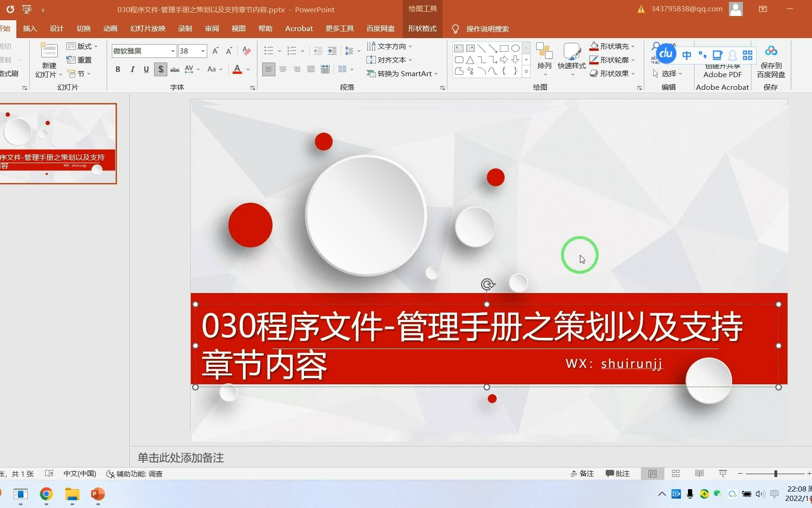Set right text alignment
The height and width of the screenshot is (508, 812).
[297, 69]
